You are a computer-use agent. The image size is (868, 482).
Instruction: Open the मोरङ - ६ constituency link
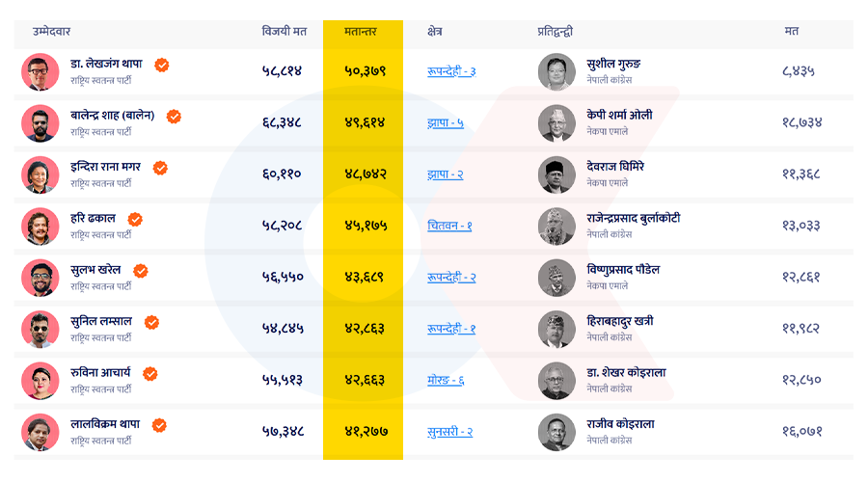[x=446, y=380]
